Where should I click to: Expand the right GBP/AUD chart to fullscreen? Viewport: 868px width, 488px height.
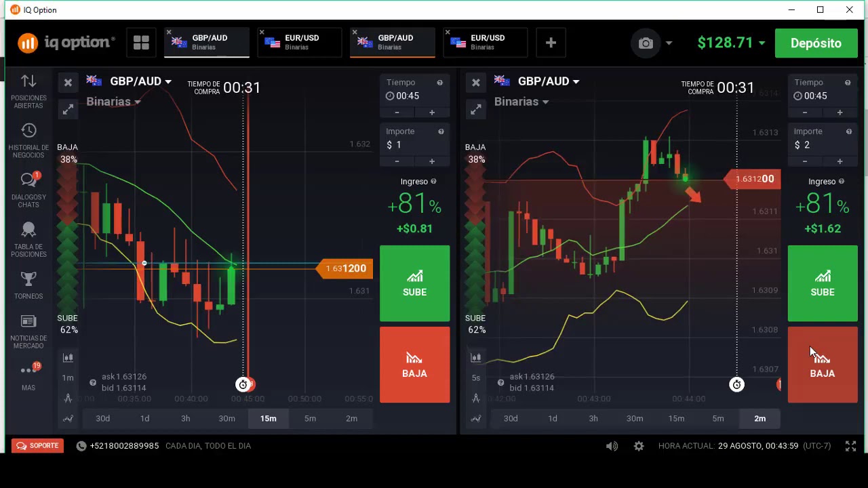[476, 109]
